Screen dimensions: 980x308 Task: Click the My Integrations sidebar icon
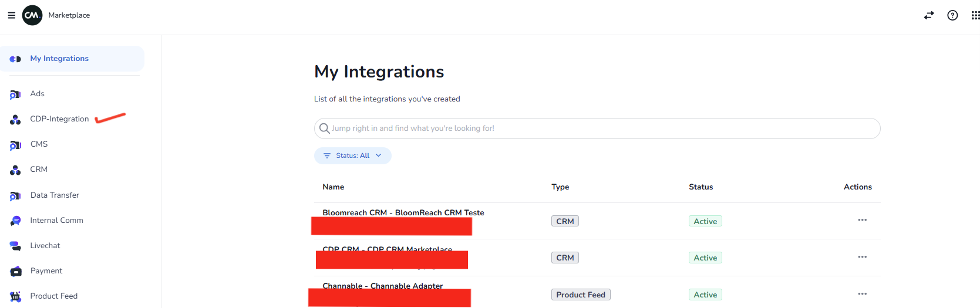coord(15,59)
